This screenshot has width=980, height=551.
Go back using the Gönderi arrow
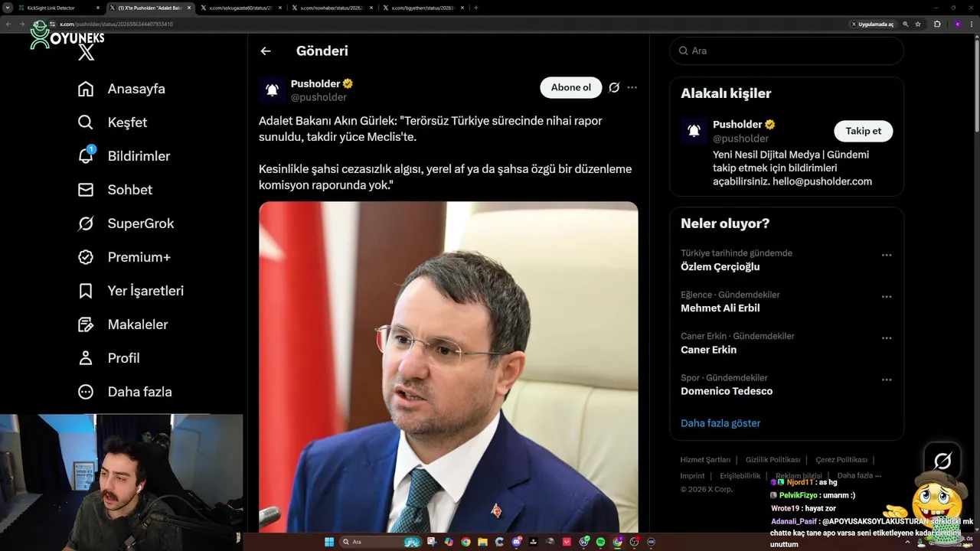click(x=266, y=51)
